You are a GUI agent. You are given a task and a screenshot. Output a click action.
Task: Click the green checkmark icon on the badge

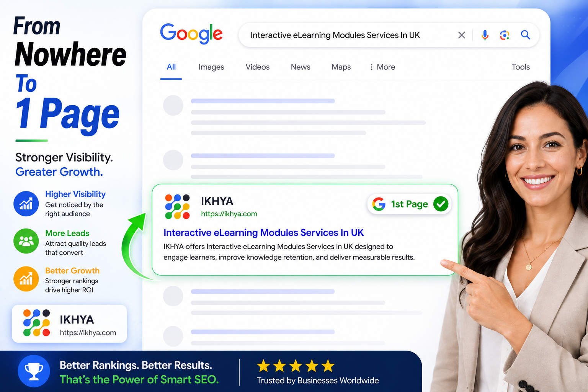(x=441, y=204)
